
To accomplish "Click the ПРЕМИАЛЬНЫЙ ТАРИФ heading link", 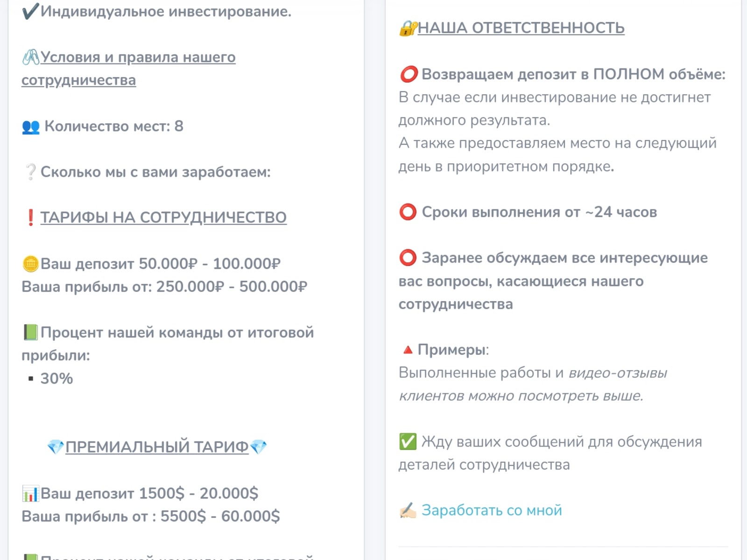I will 157,447.
